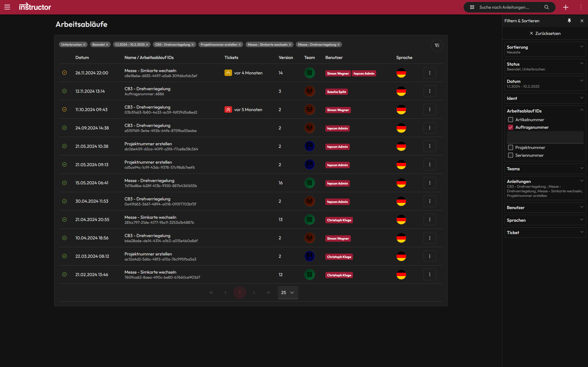588x367 pixels.
Task: Click the QR code scan icon
Action: [472, 7]
